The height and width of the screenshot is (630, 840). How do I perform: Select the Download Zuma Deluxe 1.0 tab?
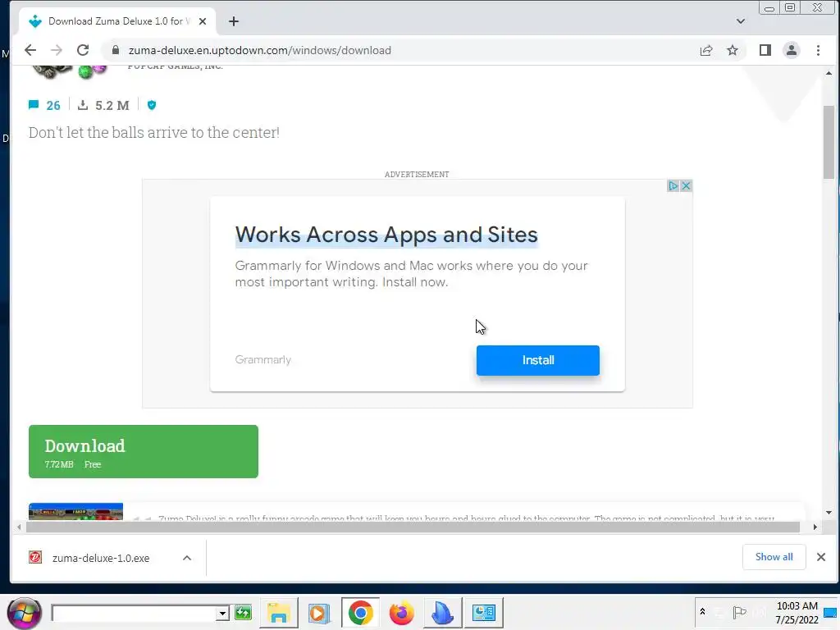(118, 21)
